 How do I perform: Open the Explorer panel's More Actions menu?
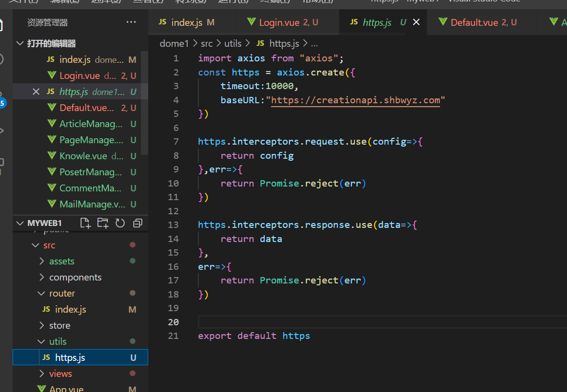click(x=131, y=22)
